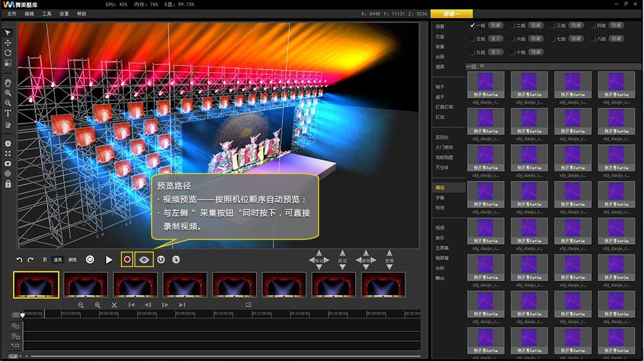Click the up arrow above 移动 control

pyautogui.click(x=320, y=254)
